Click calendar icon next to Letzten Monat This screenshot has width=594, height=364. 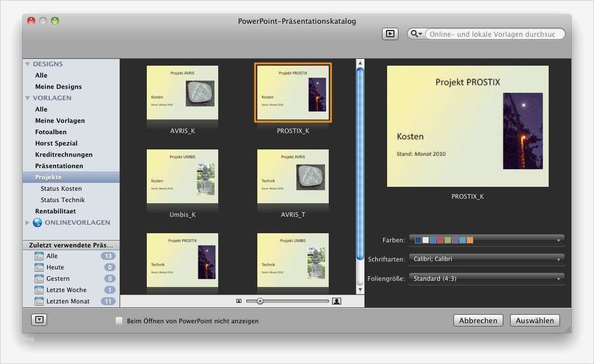[x=39, y=301]
